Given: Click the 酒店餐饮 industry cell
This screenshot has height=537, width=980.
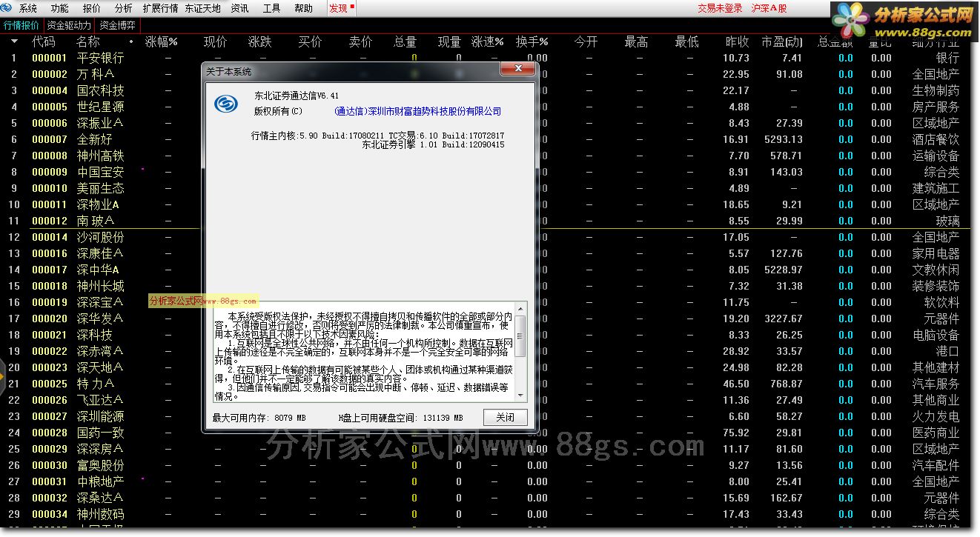Looking at the screenshot, I should coord(936,139).
